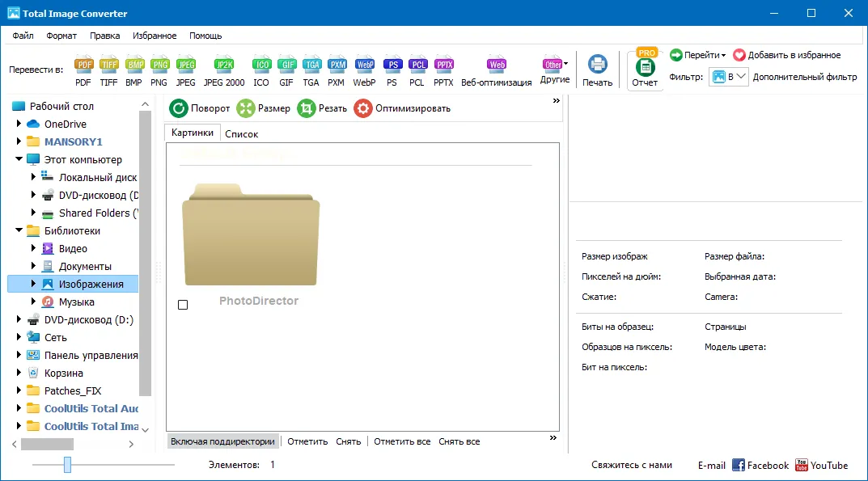This screenshot has height=481, width=868.
Task: Convert to WebP format
Action: point(364,71)
